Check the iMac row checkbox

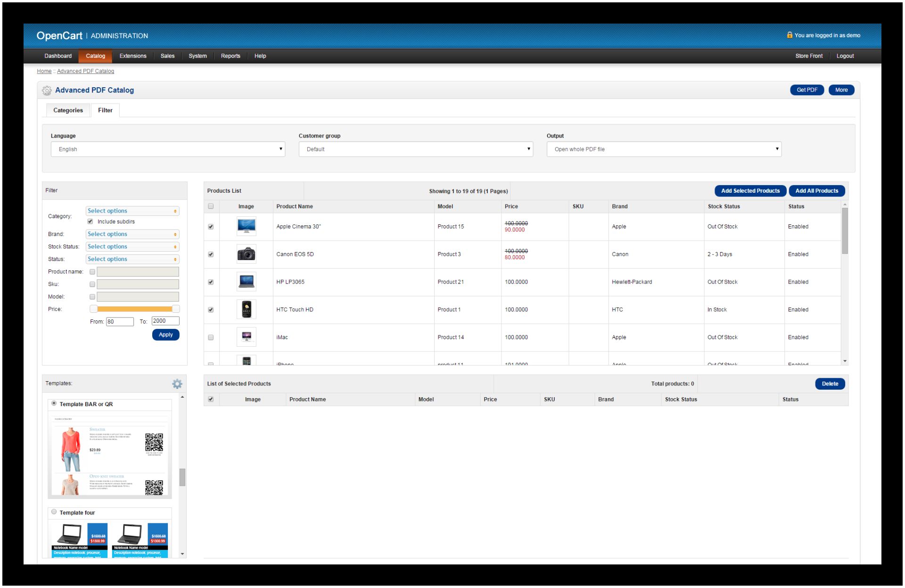click(211, 337)
